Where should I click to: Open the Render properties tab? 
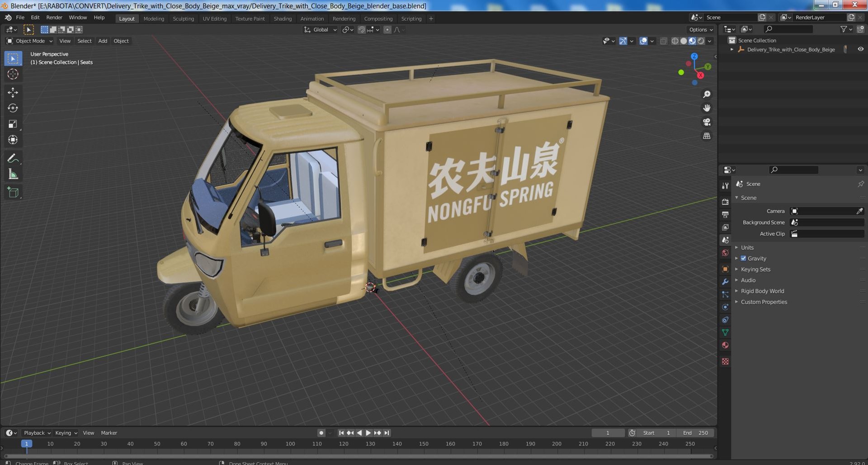point(725,202)
